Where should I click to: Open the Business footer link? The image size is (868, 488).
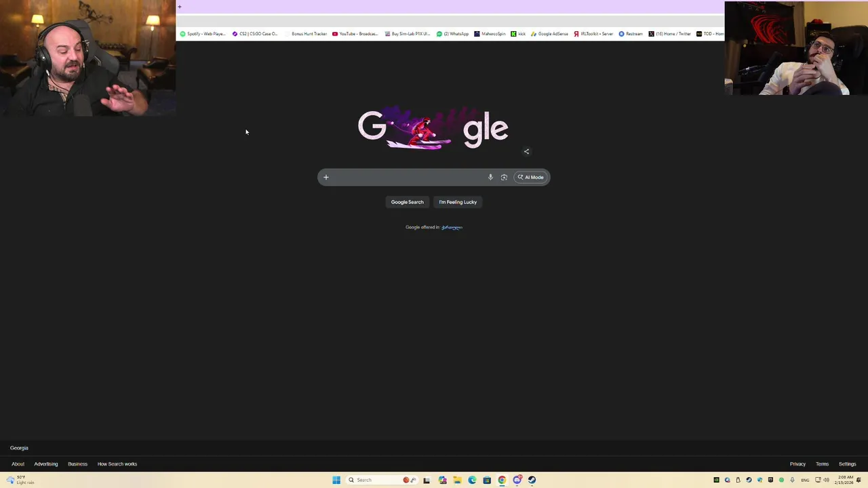pos(77,464)
